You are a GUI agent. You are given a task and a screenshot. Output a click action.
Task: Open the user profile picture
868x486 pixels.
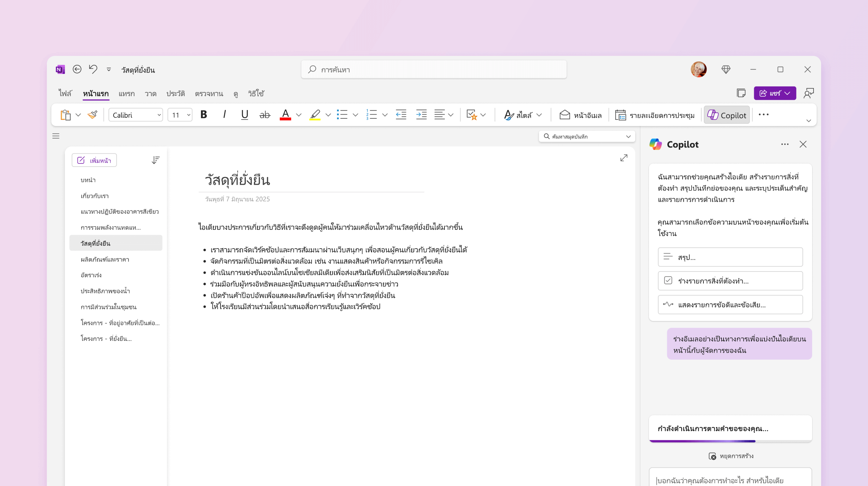[699, 69]
